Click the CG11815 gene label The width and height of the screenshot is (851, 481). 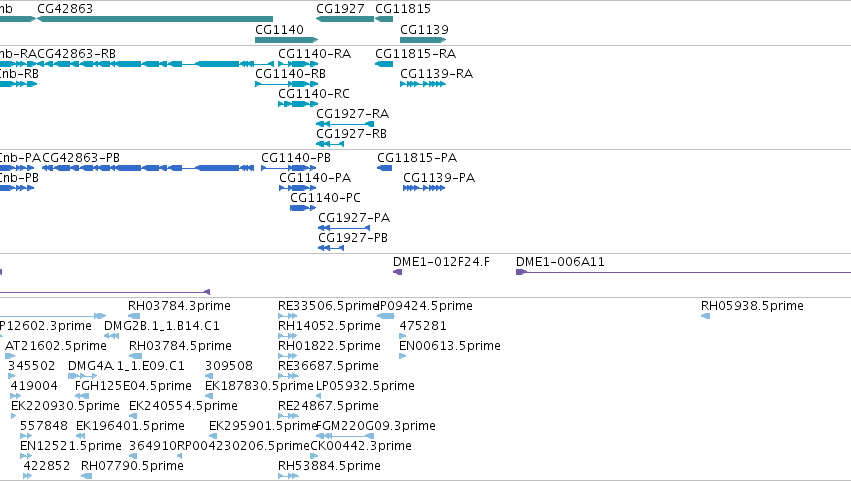click(403, 9)
